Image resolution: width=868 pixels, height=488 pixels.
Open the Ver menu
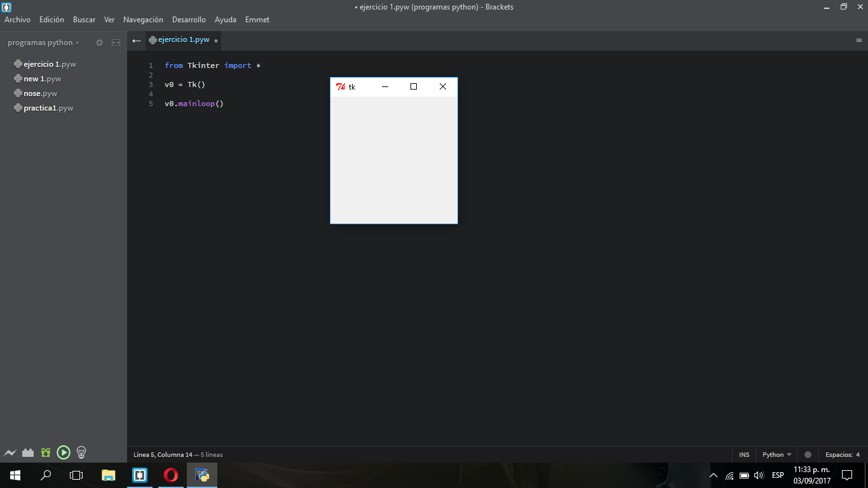click(109, 20)
